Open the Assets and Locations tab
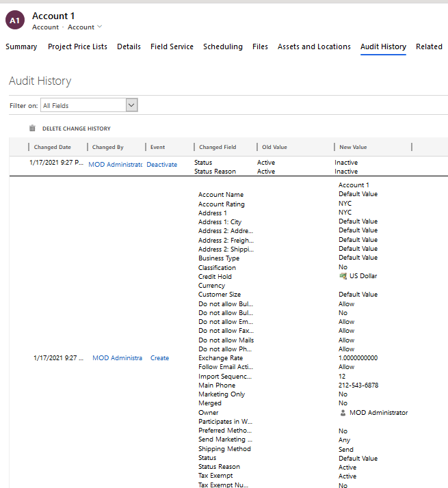 314,46
